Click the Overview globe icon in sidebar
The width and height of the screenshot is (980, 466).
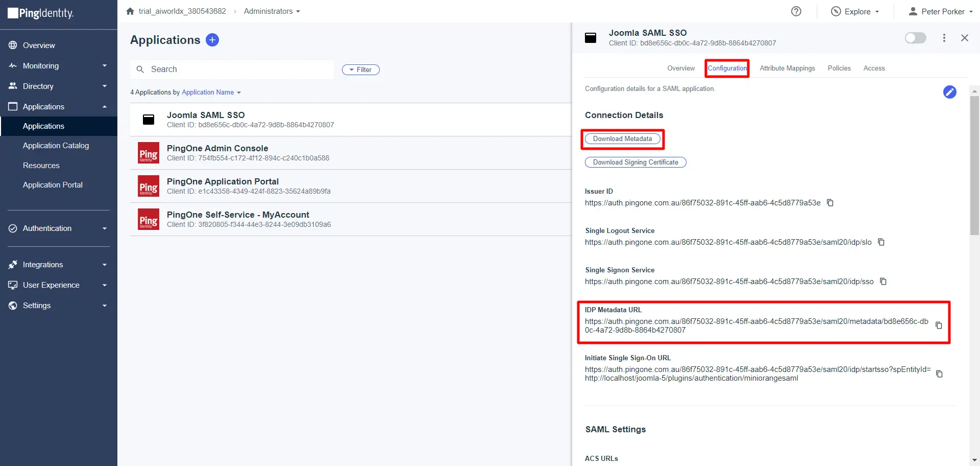13,45
